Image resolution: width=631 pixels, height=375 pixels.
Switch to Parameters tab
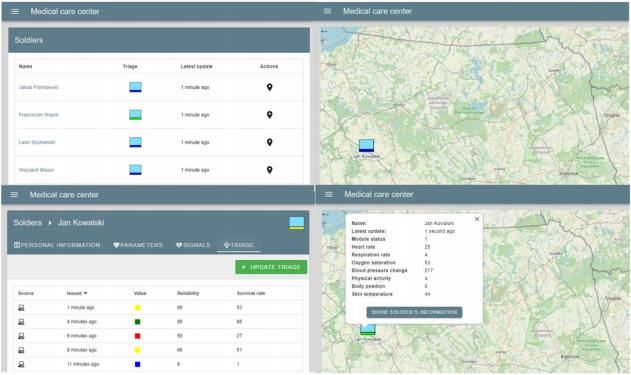point(138,245)
